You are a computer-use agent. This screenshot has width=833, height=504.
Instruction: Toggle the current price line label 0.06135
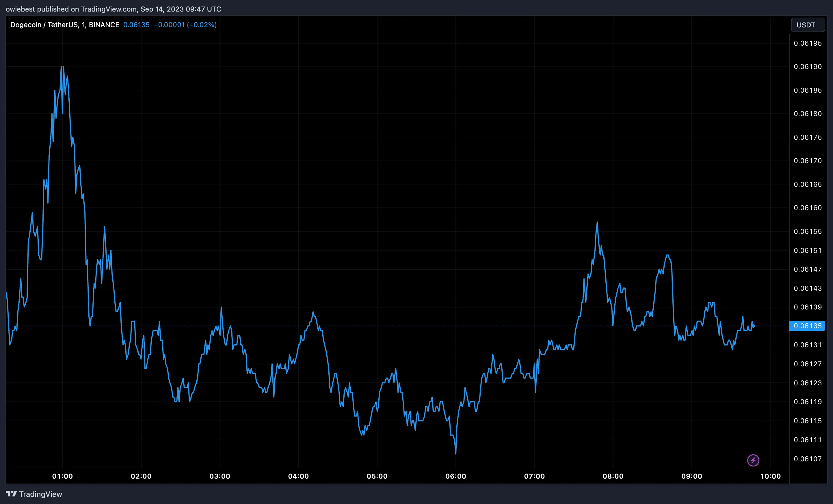click(808, 326)
